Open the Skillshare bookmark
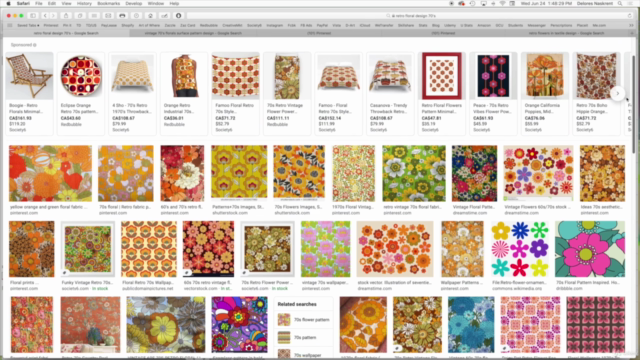This screenshot has height=360, width=640. [406, 25]
